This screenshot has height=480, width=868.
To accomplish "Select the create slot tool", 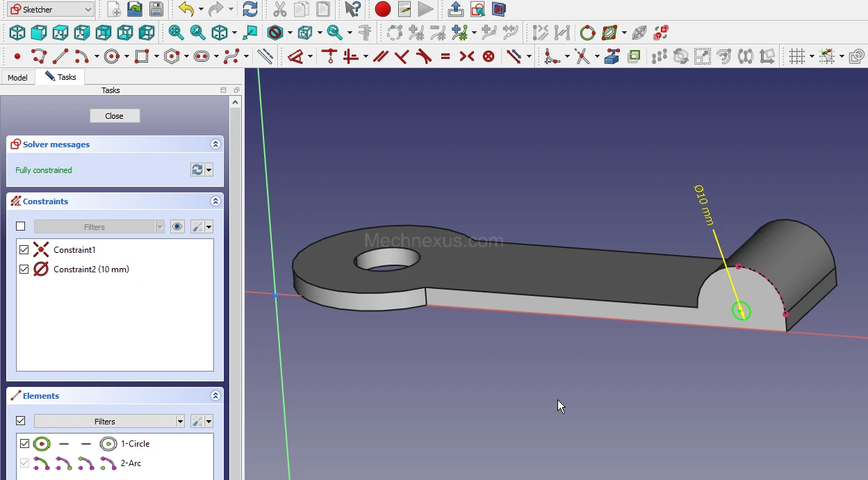I will click(202, 56).
